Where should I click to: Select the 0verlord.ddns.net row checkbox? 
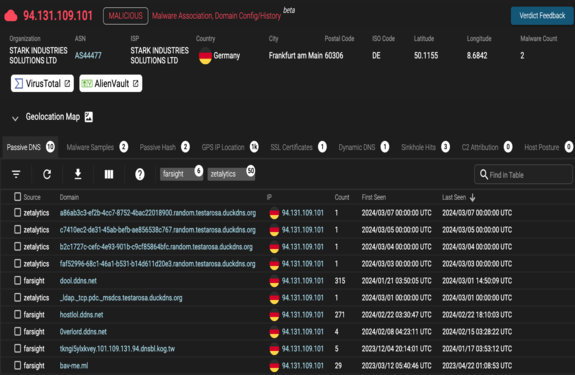coord(17,331)
